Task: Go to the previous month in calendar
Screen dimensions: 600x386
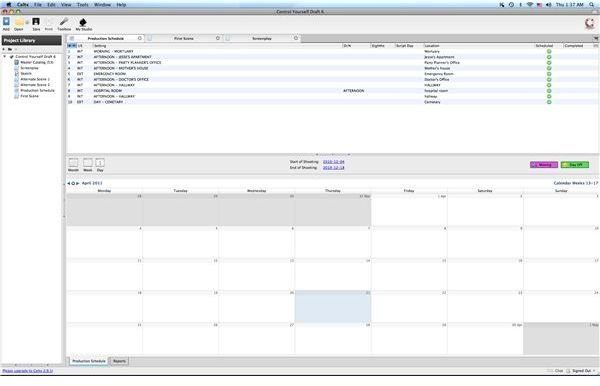Action: click(x=69, y=183)
